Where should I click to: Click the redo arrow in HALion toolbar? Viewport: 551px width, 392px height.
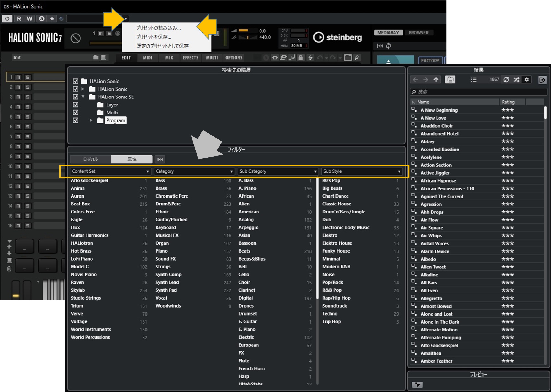click(333, 57)
